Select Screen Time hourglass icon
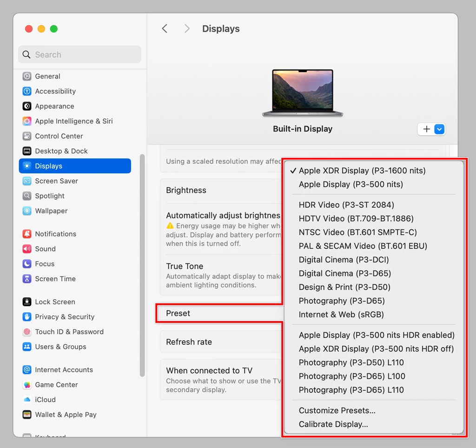 tap(27, 279)
